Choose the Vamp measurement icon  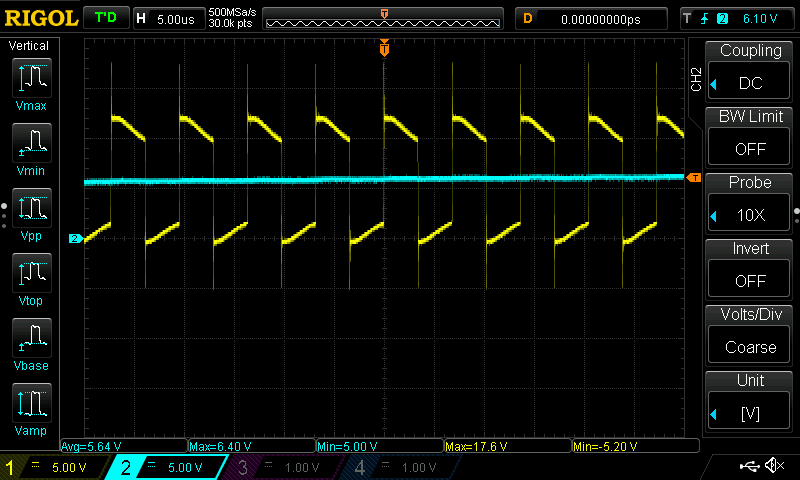tap(32, 403)
